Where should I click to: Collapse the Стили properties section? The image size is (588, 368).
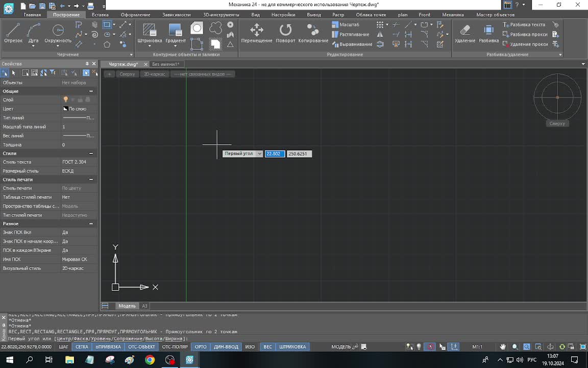[91, 153]
